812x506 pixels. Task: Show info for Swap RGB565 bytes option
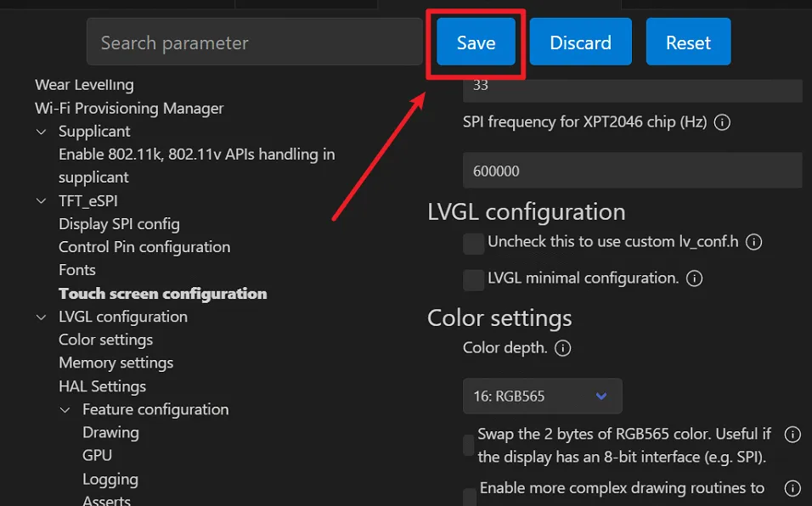point(792,435)
